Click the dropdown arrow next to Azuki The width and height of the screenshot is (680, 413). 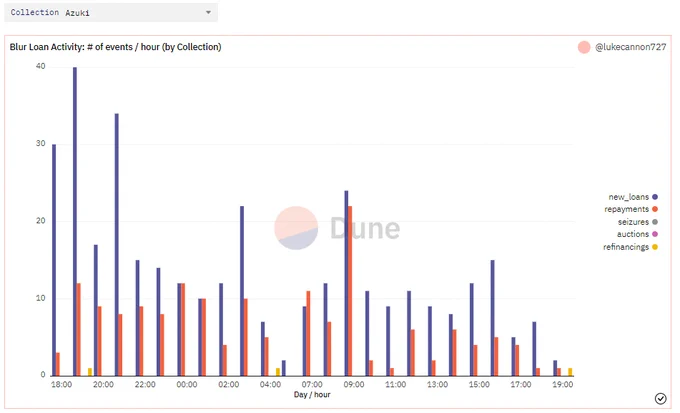(x=208, y=13)
